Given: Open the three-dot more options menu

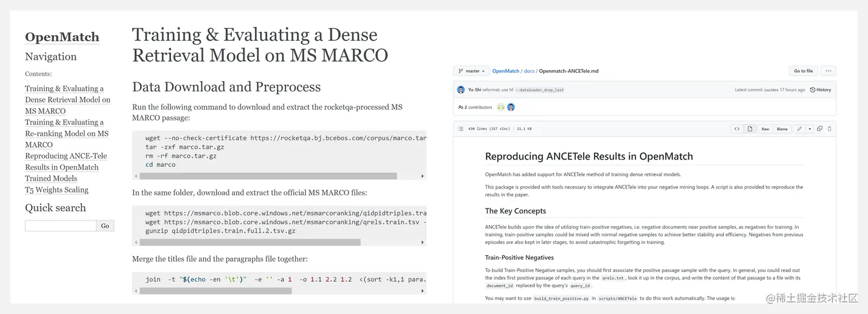Looking at the screenshot, I should [828, 71].
